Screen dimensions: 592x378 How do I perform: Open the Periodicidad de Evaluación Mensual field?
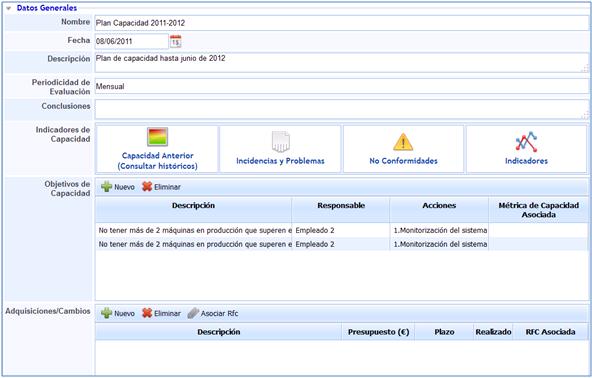pos(341,86)
